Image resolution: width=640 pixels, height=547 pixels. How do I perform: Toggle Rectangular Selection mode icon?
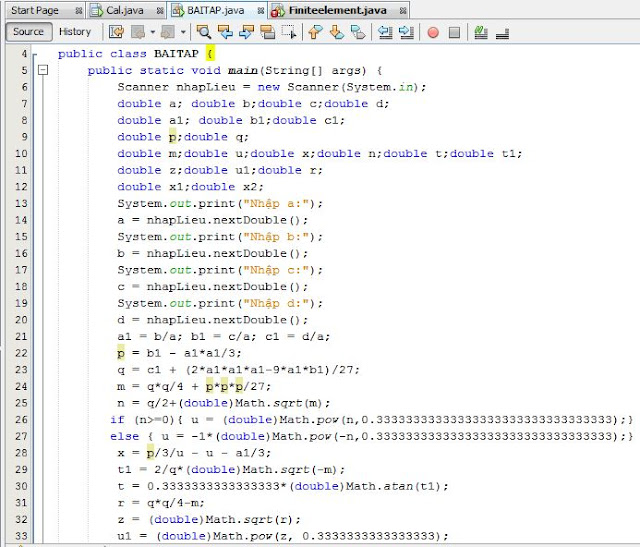289,32
